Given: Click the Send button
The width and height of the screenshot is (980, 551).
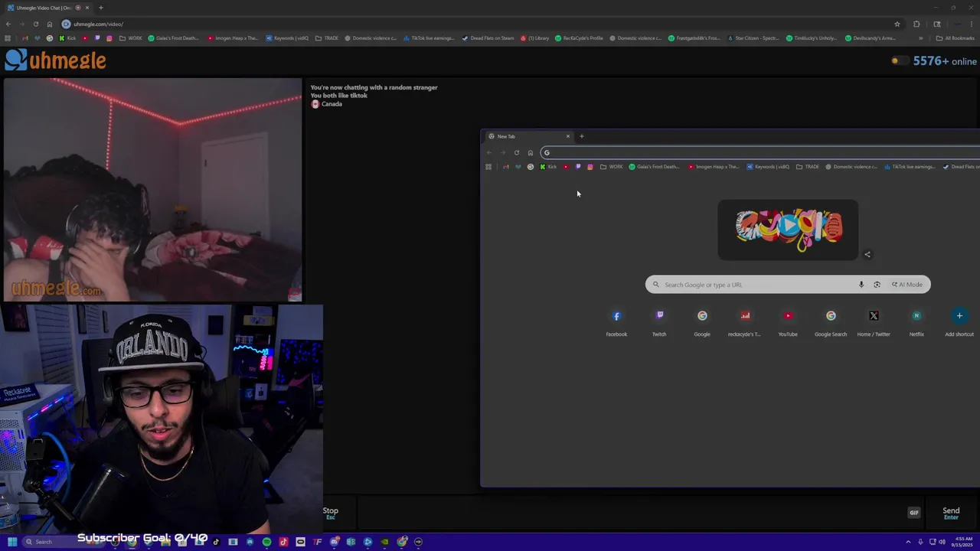Looking at the screenshot, I should pyautogui.click(x=951, y=513).
